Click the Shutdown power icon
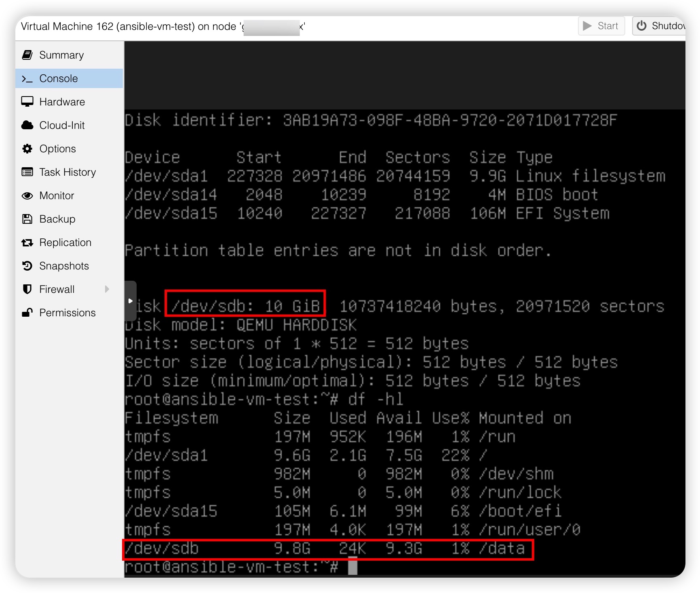This screenshot has width=700, height=593. (641, 26)
